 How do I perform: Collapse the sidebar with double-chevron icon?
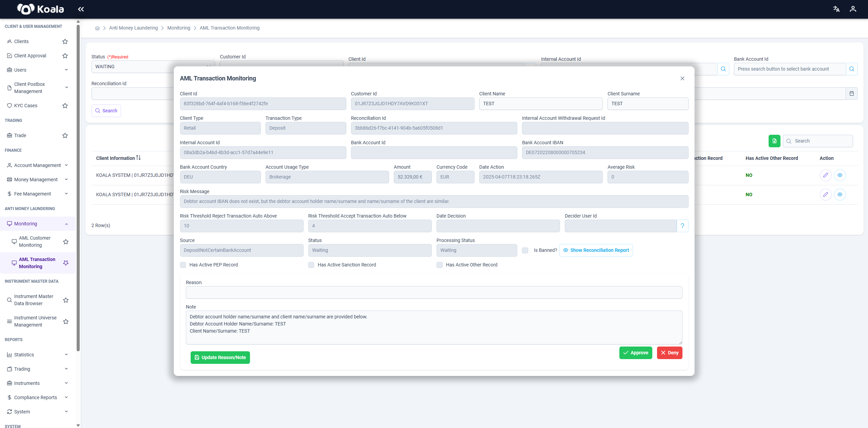click(x=81, y=9)
